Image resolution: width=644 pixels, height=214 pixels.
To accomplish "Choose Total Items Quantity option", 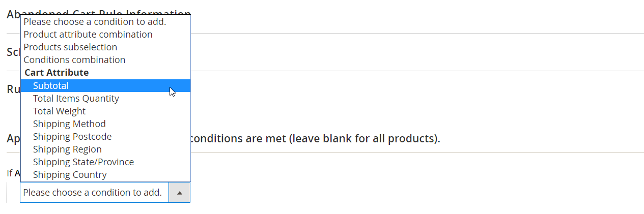I will point(76,99).
